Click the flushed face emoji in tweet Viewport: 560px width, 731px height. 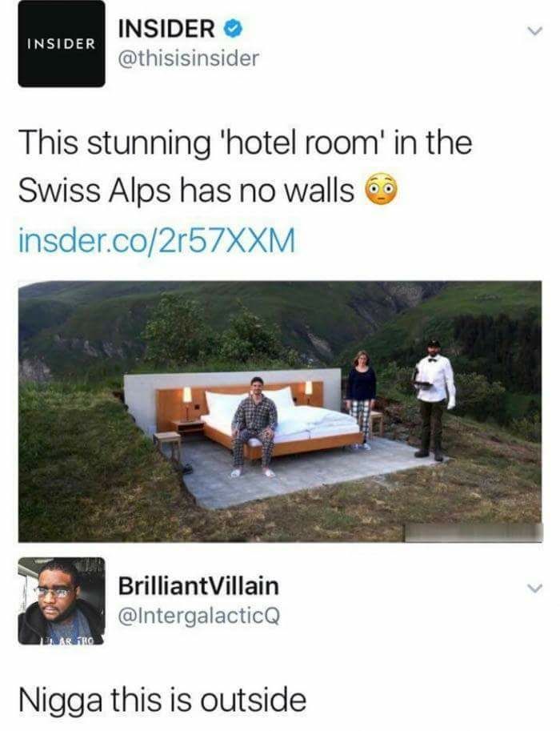point(381,191)
